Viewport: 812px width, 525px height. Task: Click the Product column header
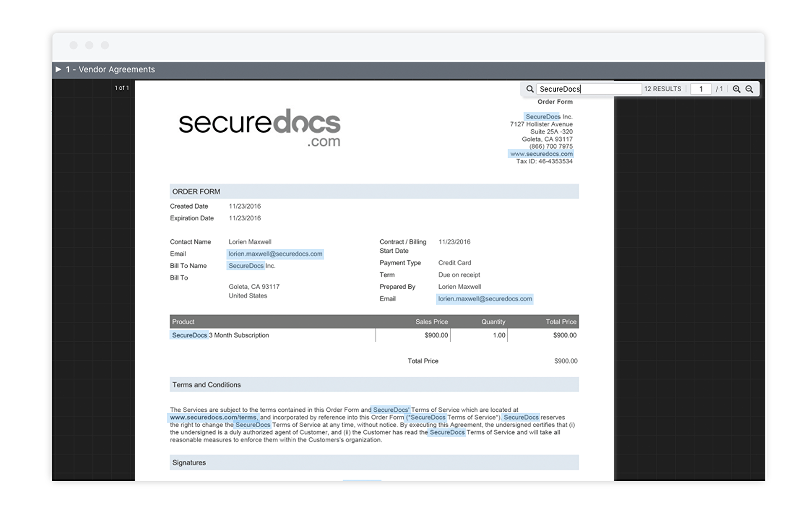point(183,322)
